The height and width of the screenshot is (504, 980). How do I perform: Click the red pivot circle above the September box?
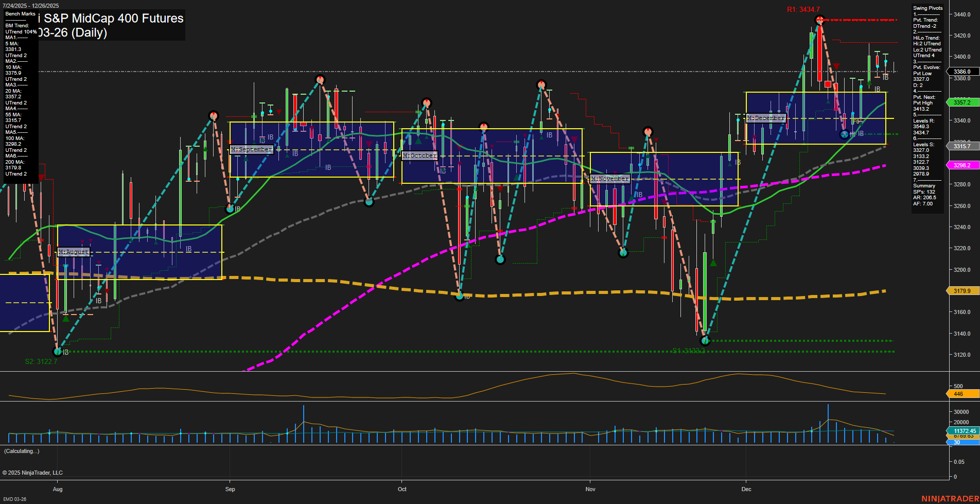pos(321,79)
